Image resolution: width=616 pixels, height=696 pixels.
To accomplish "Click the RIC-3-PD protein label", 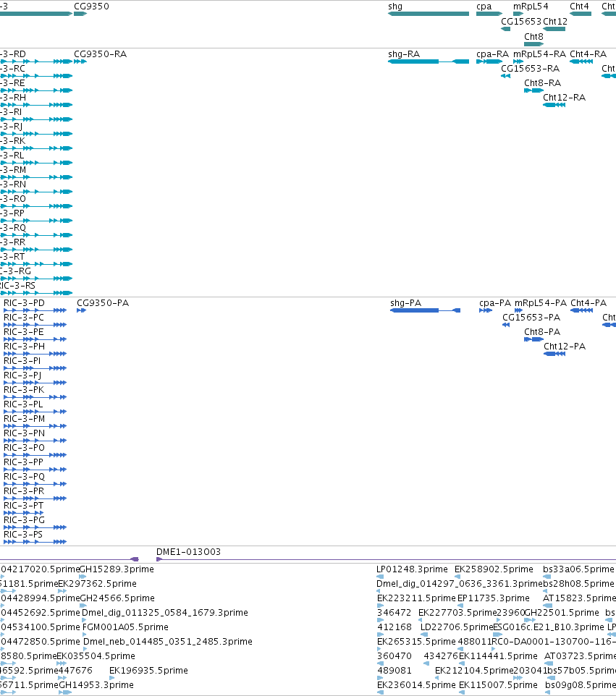I will pyautogui.click(x=24, y=302).
